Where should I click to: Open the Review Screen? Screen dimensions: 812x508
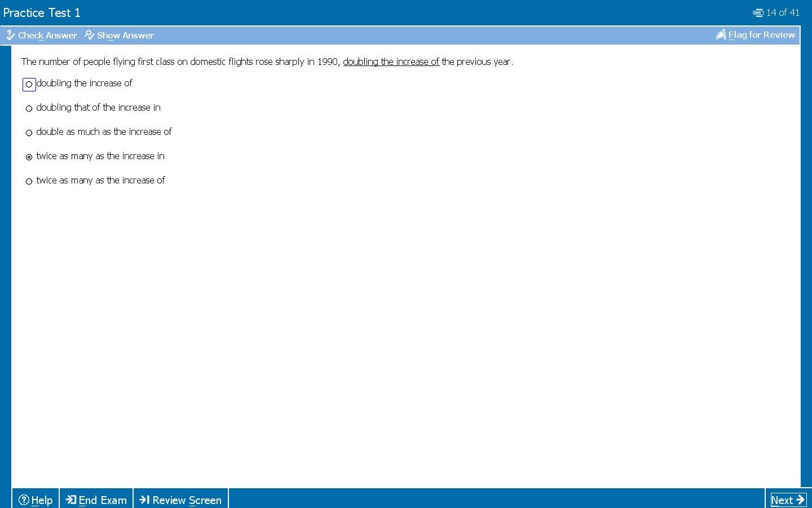click(187, 500)
